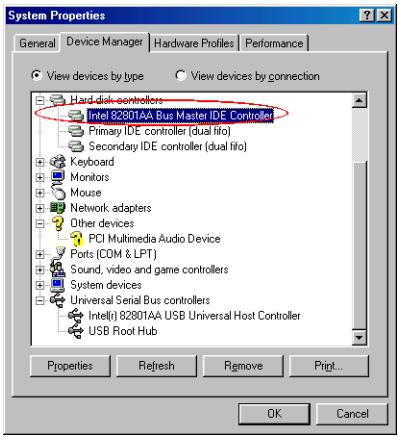Click the Secondary IDE controller icon

tap(76, 146)
